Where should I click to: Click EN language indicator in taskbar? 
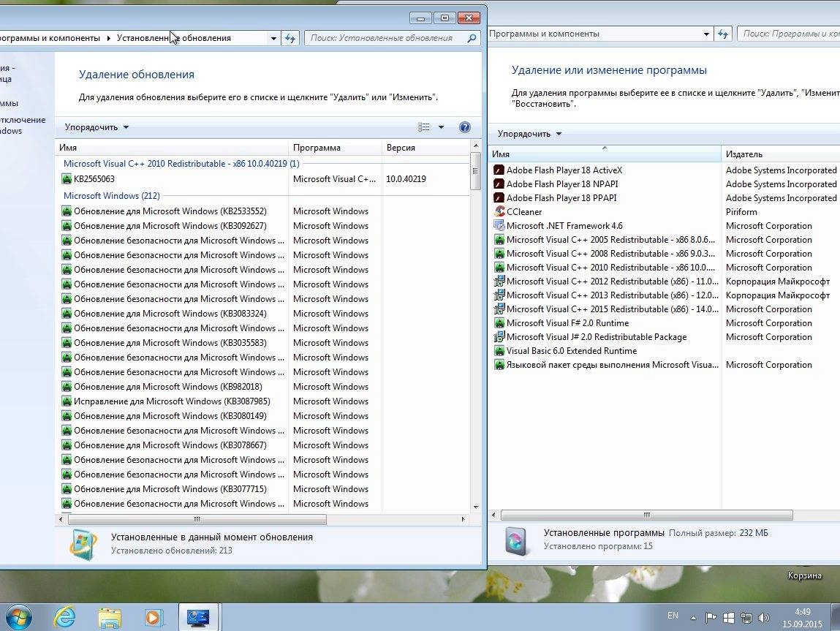pyautogui.click(x=673, y=616)
